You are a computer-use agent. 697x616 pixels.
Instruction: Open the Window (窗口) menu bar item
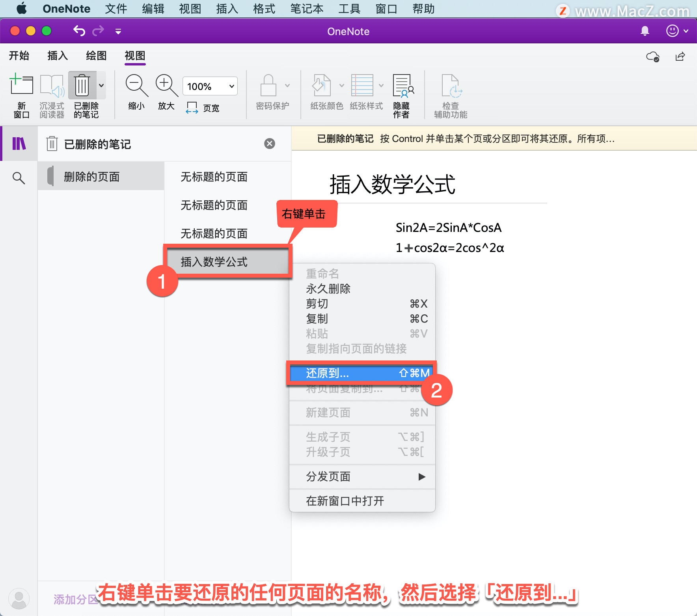tap(386, 9)
